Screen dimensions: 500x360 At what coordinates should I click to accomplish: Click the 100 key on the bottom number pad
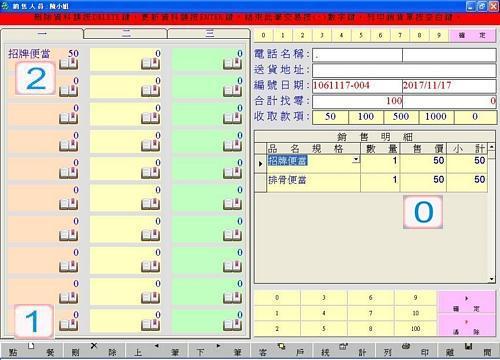[x=415, y=329]
